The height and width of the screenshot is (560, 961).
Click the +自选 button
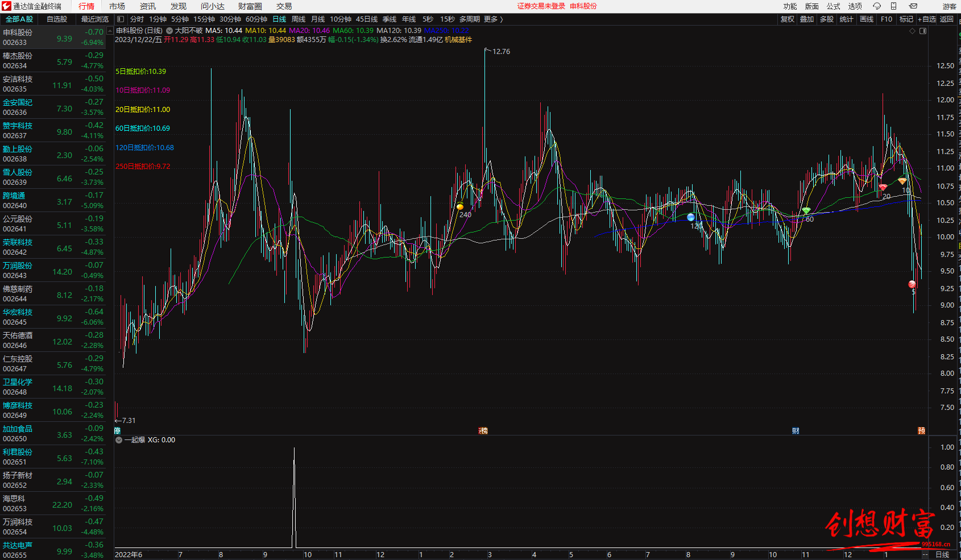926,19
